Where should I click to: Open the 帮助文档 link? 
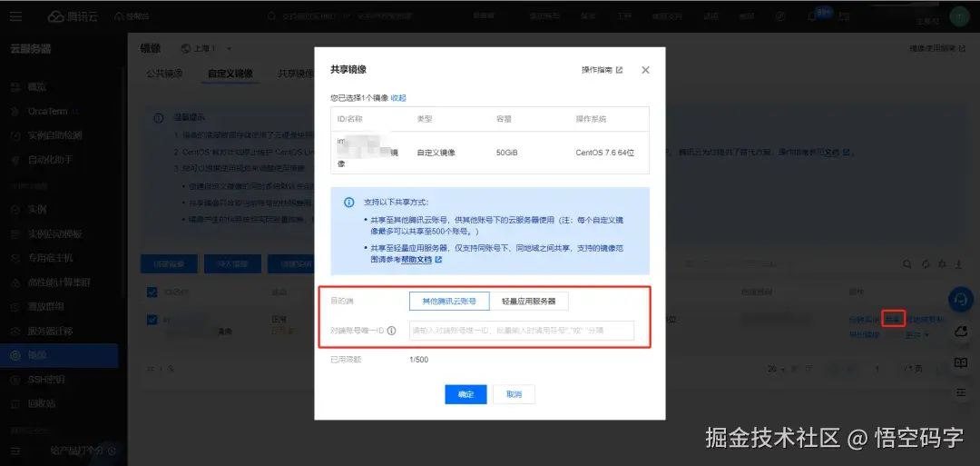coord(421,259)
